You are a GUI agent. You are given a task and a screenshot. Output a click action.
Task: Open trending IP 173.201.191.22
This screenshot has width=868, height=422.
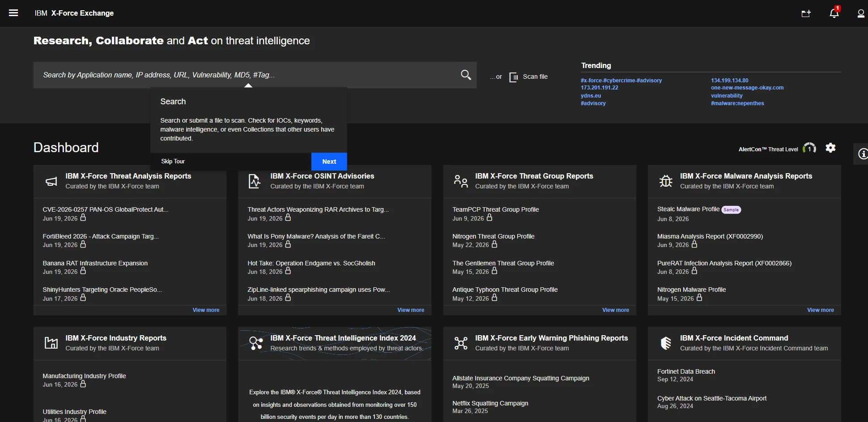point(600,88)
